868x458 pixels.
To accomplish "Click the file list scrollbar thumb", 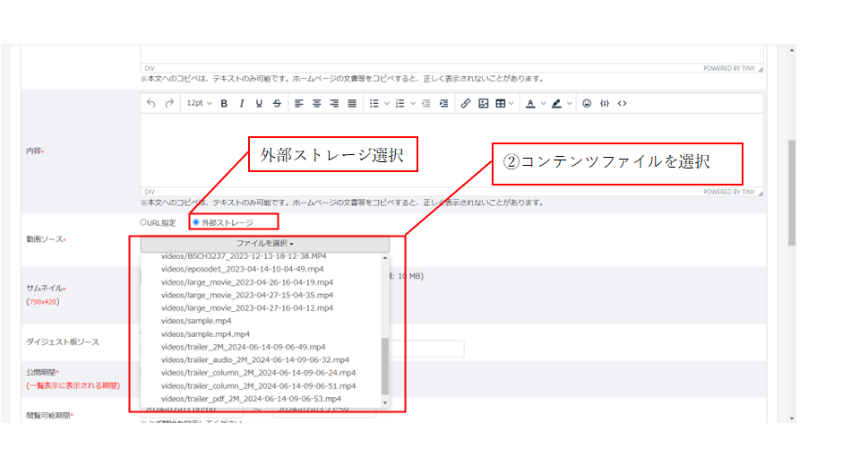I will (385, 366).
